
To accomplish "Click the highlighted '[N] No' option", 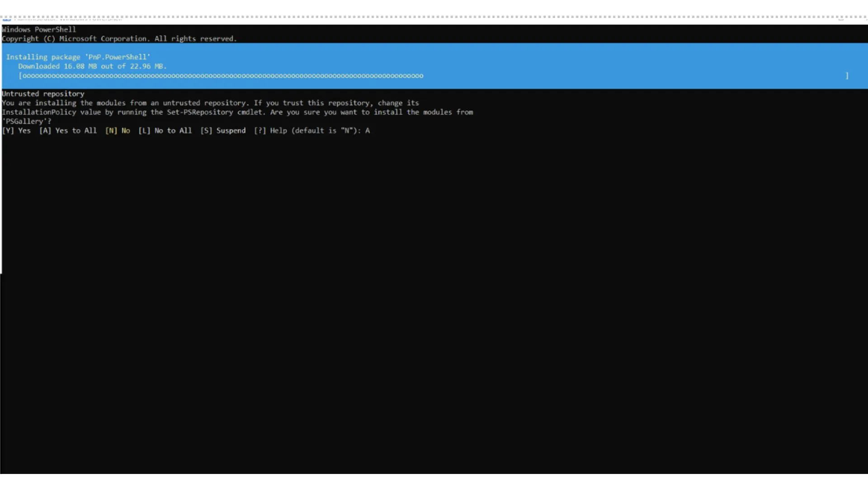I will tap(118, 131).
